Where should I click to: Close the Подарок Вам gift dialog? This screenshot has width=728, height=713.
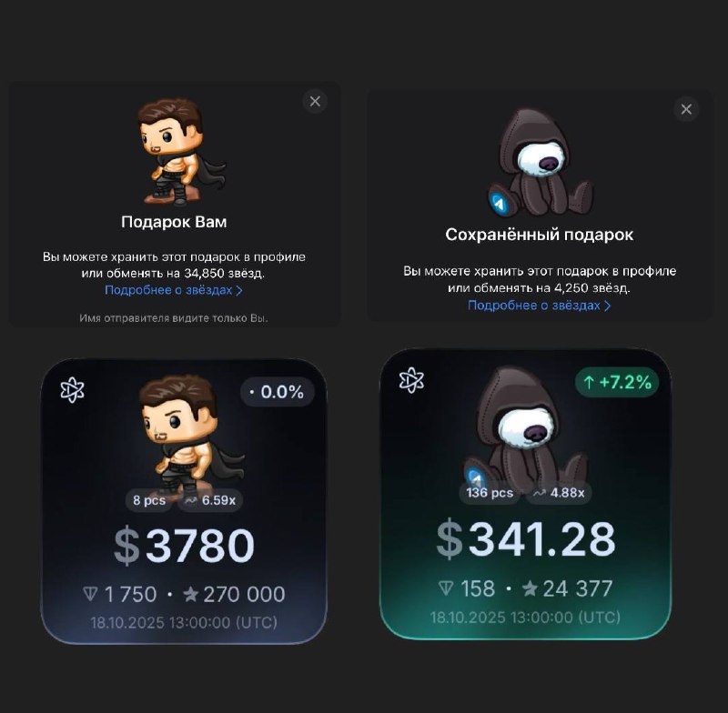315,102
